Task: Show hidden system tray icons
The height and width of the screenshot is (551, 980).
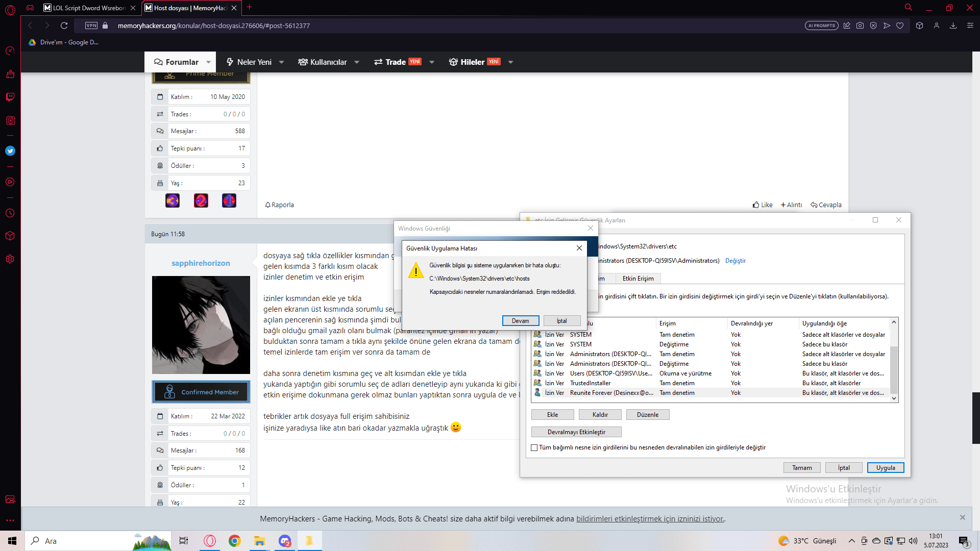Action: pos(851,541)
